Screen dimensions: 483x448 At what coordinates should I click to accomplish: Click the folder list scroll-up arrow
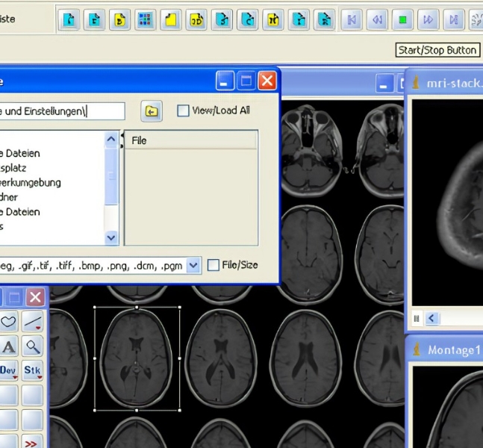click(x=112, y=139)
